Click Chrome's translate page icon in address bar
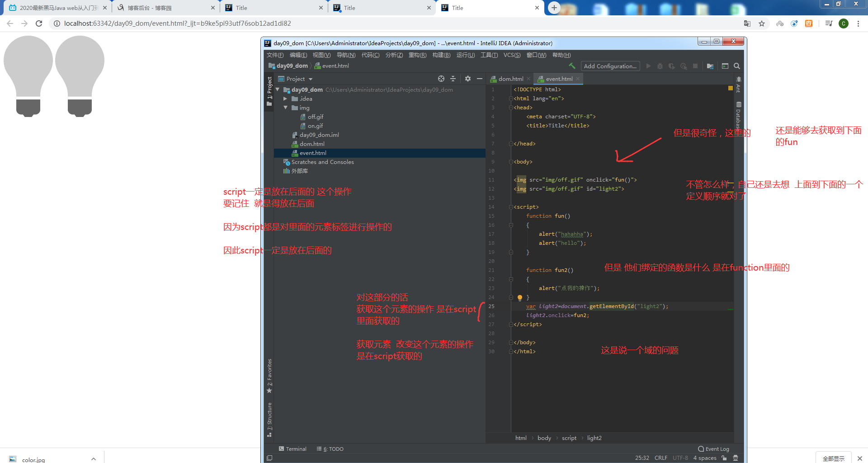 point(747,23)
